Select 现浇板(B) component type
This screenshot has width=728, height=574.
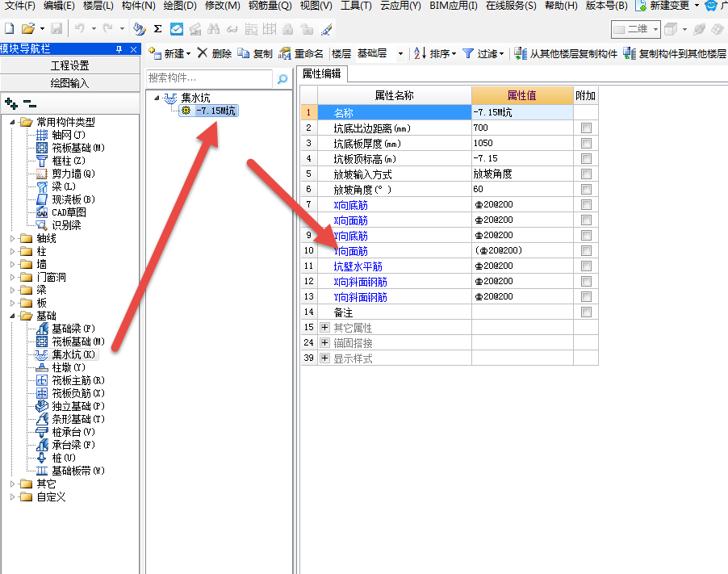click(73, 199)
